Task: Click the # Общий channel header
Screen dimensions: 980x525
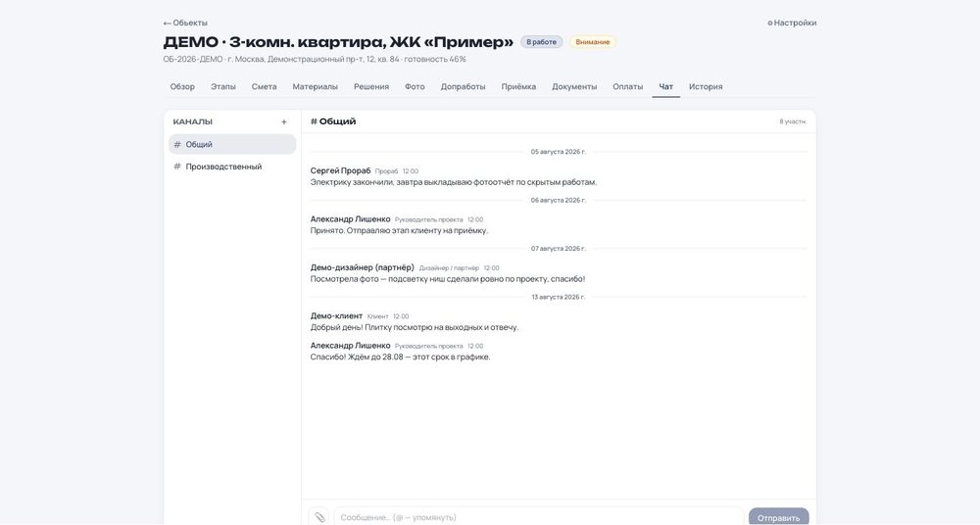Action: coord(333,121)
